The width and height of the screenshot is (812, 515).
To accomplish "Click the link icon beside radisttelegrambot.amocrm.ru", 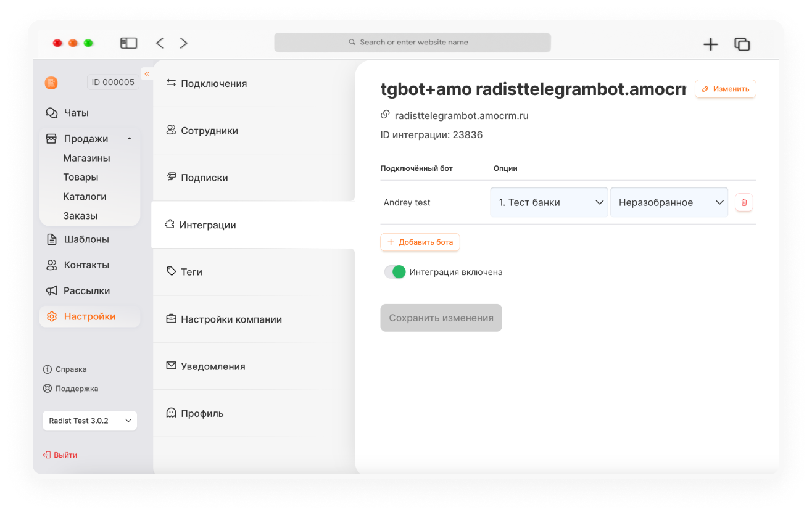I will tap(385, 115).
